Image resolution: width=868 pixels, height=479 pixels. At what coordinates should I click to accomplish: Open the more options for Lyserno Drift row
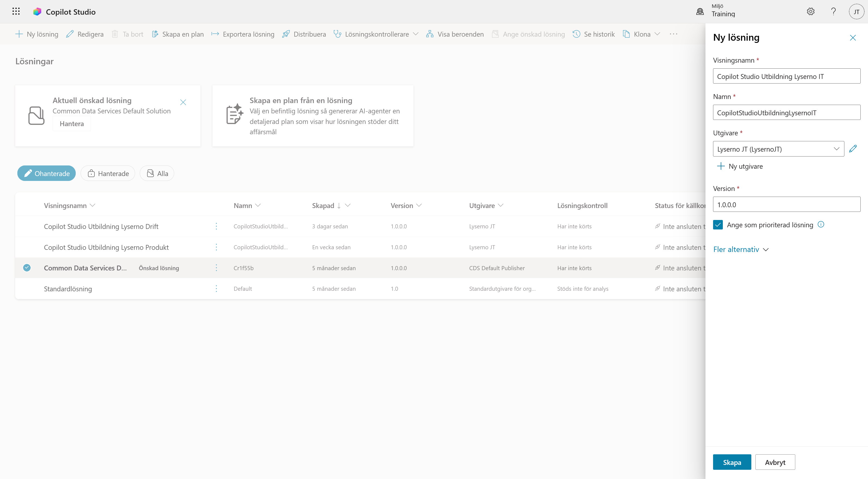tap(216, 226)
